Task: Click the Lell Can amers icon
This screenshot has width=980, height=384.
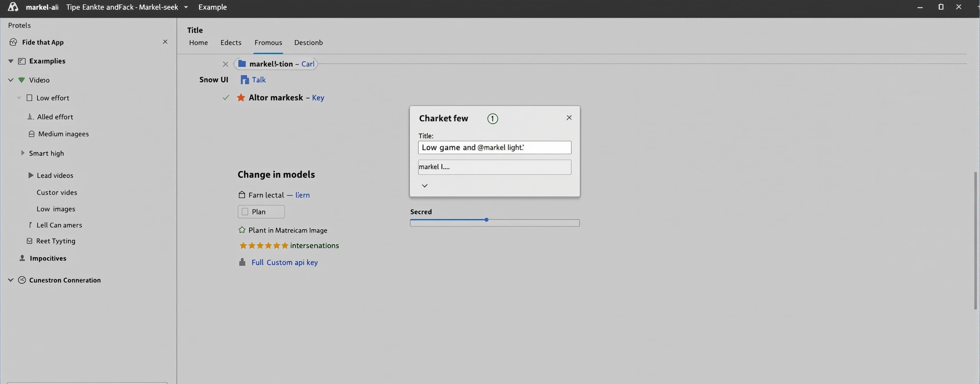Action: coord(30,225)
